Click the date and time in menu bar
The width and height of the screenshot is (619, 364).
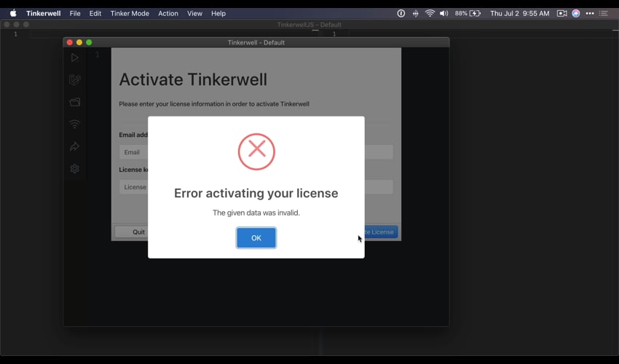click(519, 13)
